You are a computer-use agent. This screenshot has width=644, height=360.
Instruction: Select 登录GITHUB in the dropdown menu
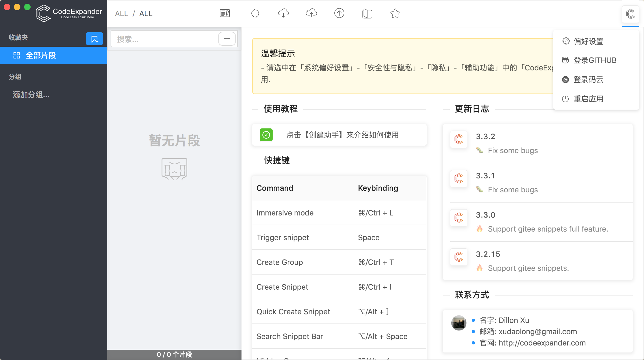[x=595, y=60]
